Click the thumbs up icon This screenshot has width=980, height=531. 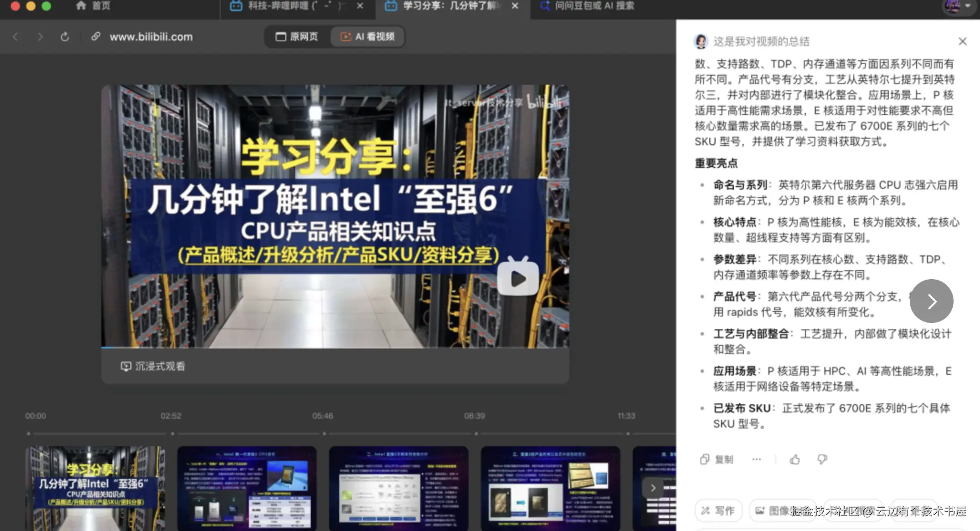coord(794,459)
